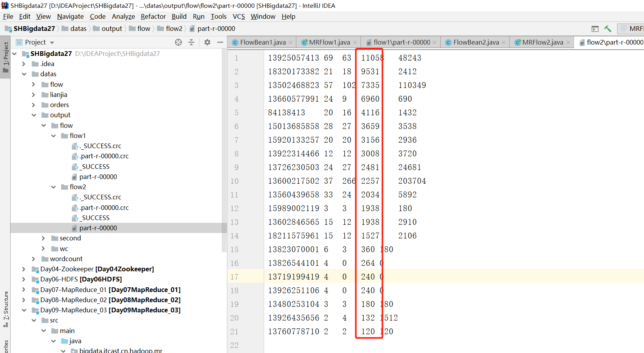Expand the lianjia folder
Viewport: 644px width, 353px height.
34,95
